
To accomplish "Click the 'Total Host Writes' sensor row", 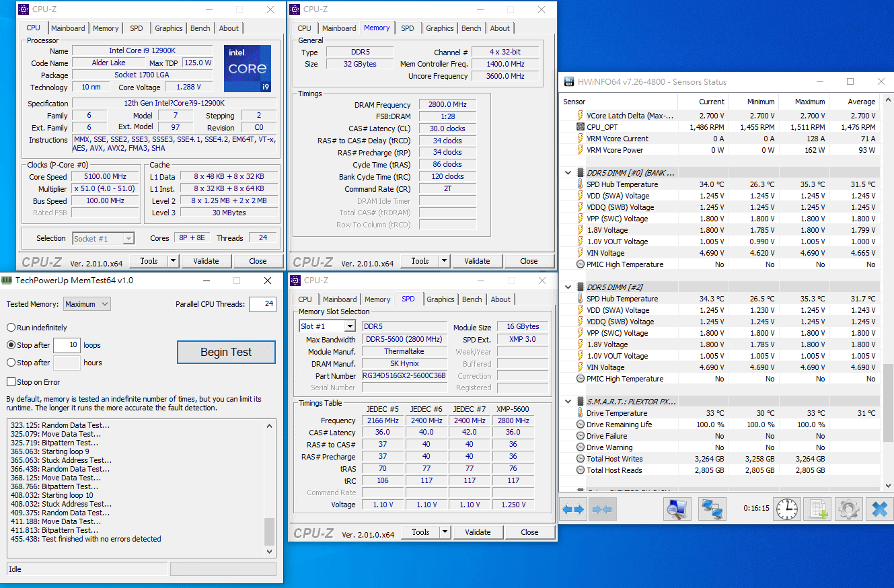I will tap(721, 459).
